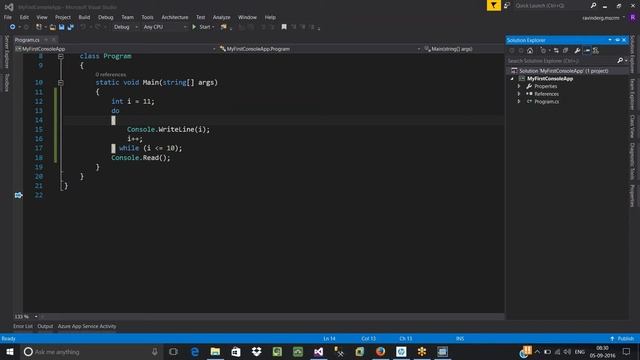Toggle Preview Selected Items in Solution Explorer
The width and height of the screenshot is (640, 360).
(x=587, y=51)
